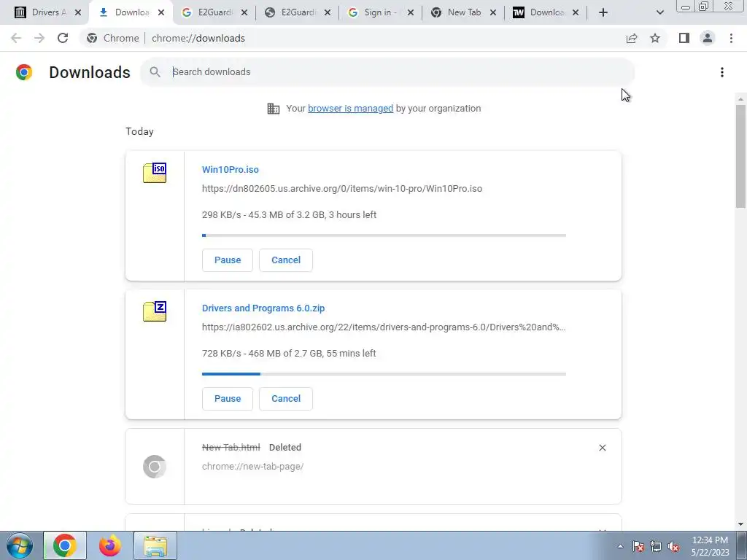Click the Chrome logo beside Downloads title
Screen dimensions: 747x560
tap(24, 72)
